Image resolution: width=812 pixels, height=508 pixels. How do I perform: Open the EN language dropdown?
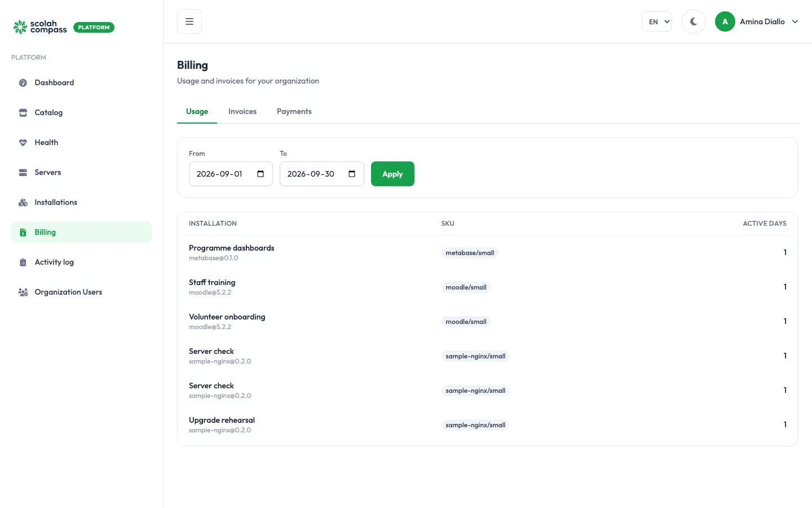coord(657,21)
